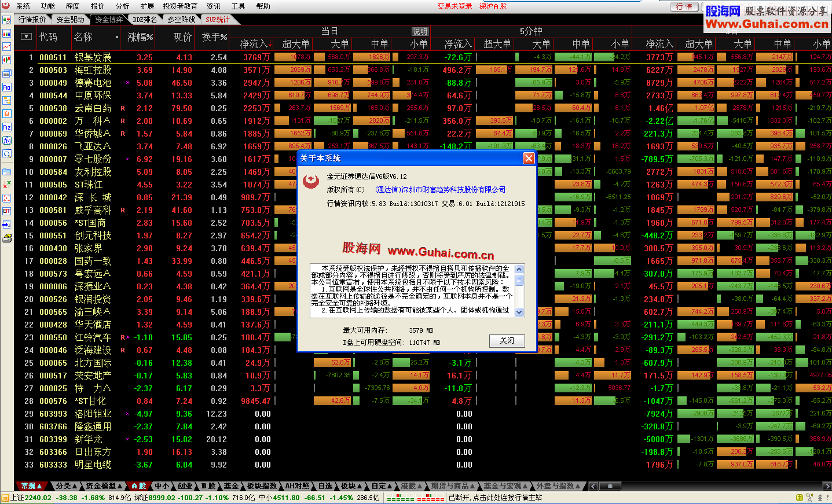Expand the 板块 bottom tab menu

coord(351,486)
